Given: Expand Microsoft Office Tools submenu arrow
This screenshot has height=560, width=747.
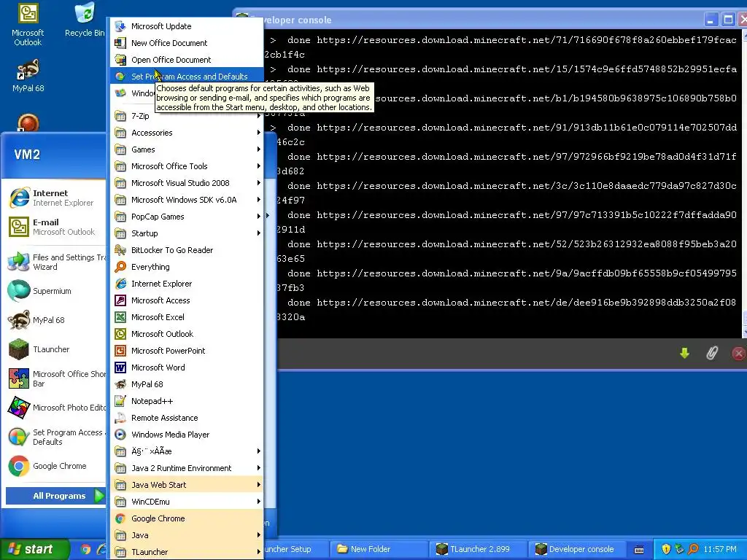Looking at the screenshot, I should click(259, 166).
